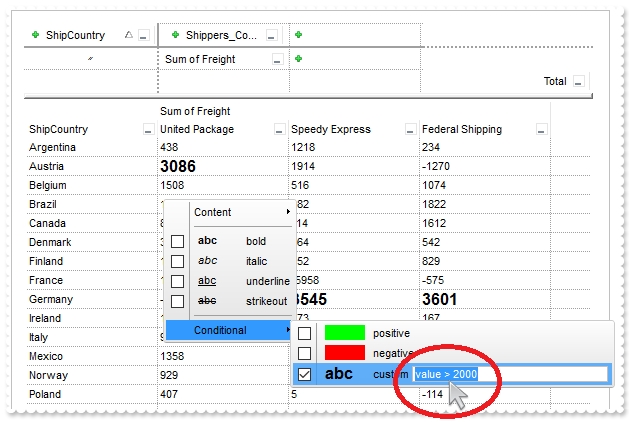Toggle ShipCountry sort order triangle

pos(128,35)
